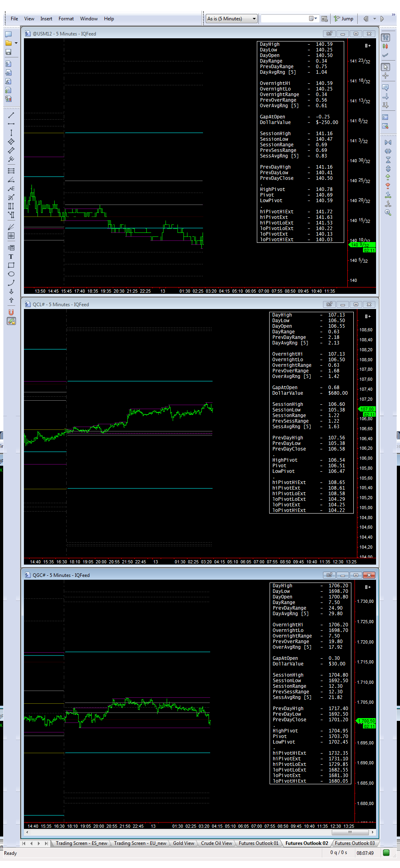Switch chart style to candlesticks
Viewport: 400px width, 868px height.
coord(386,46)
